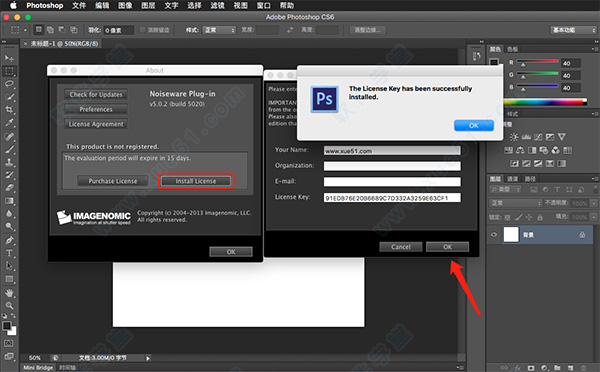Viewport: 600px width, 372px height.
Task: Toggle visibility eye of background layer
Action: coord(494,235)
